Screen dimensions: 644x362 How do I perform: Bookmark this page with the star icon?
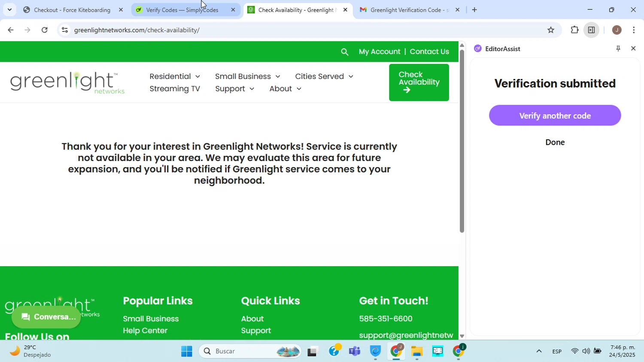(551, 30)
